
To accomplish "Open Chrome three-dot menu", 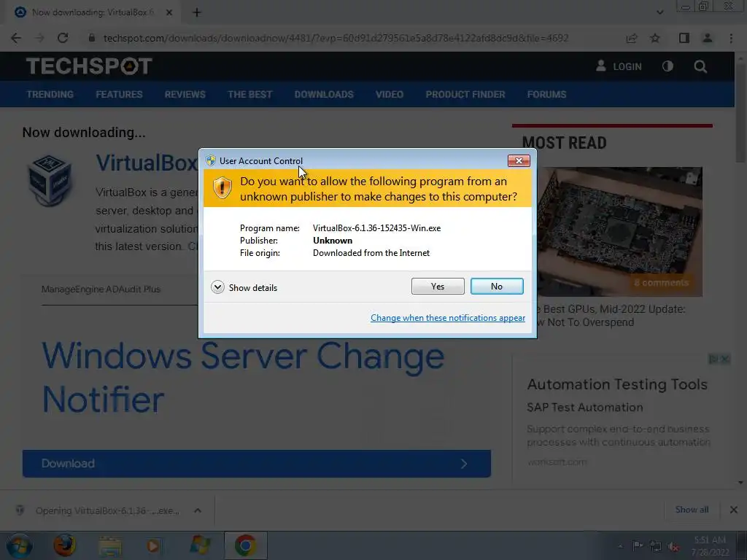I will click(x=731, y=38).
